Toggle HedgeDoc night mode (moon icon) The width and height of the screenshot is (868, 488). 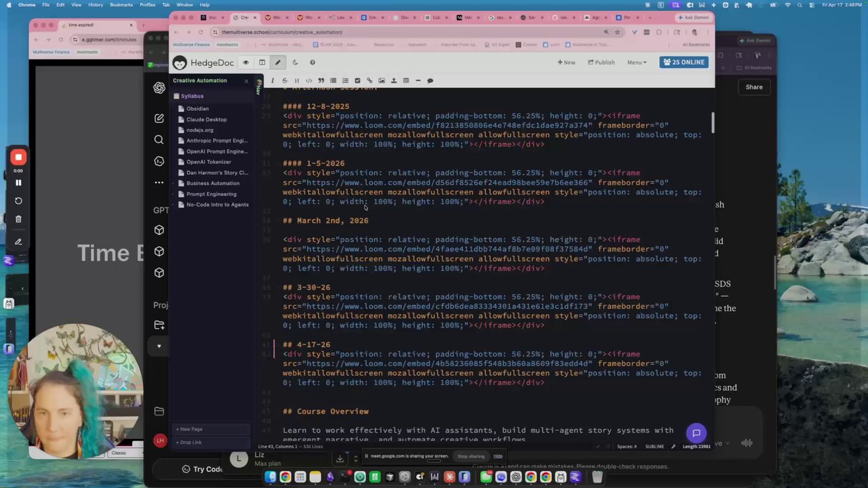[295, 62]
